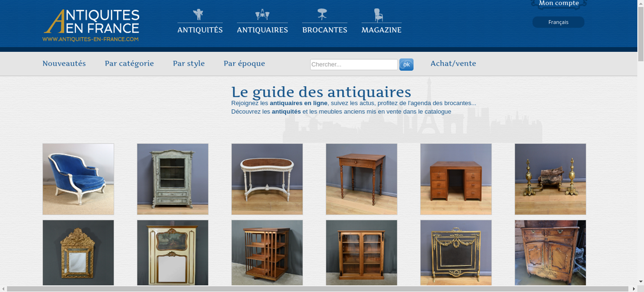Click the pedestal table icon above Brocantes

pos(322,14)
